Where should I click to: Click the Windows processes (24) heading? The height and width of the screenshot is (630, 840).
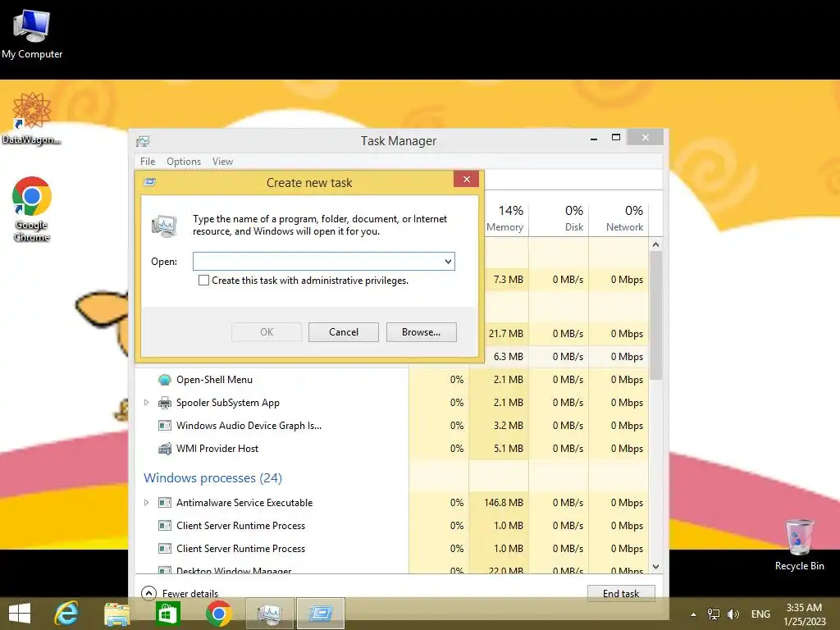coord(212,478)
